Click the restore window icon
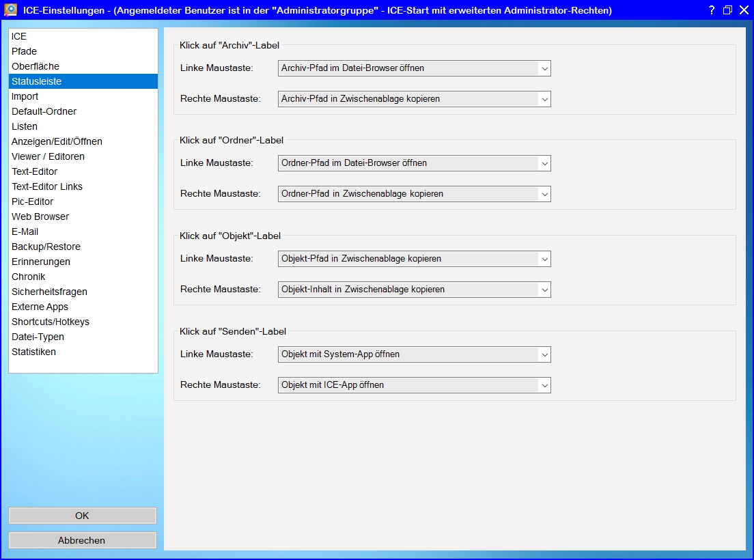Screen dimensions: 754x560 click(x=727, y=10)
